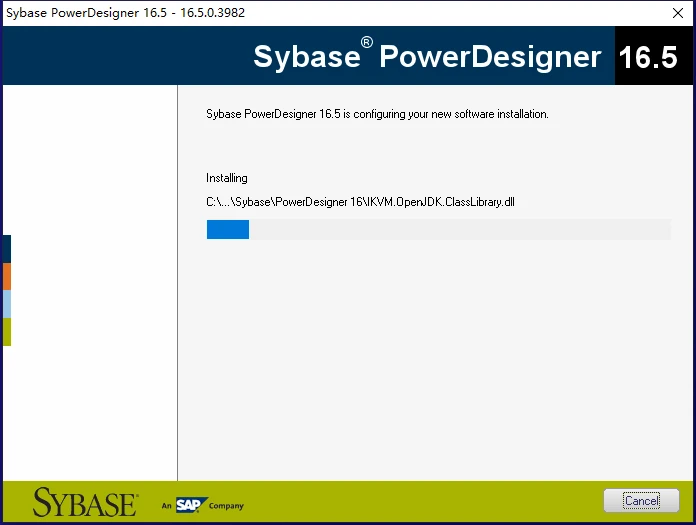696x525 pixels.
Task: Click the empty part of progress bar
Action: [x=460, y=229]
